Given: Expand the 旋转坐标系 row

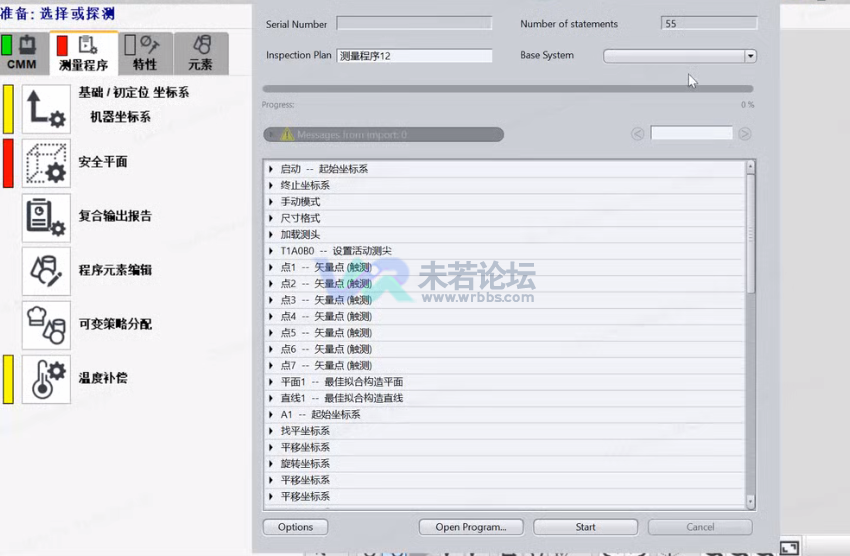Looking at the screenshot, I should tap(271, 463).
